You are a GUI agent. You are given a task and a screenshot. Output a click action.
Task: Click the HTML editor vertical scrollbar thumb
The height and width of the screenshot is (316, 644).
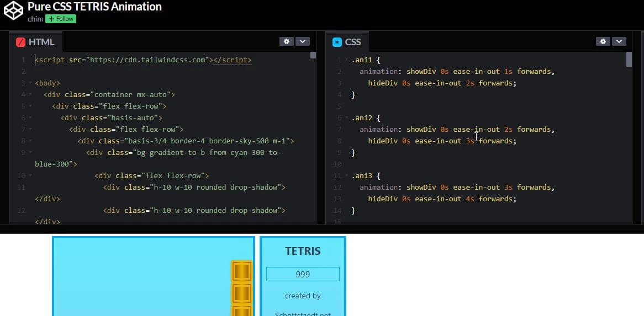pos(313,55)
